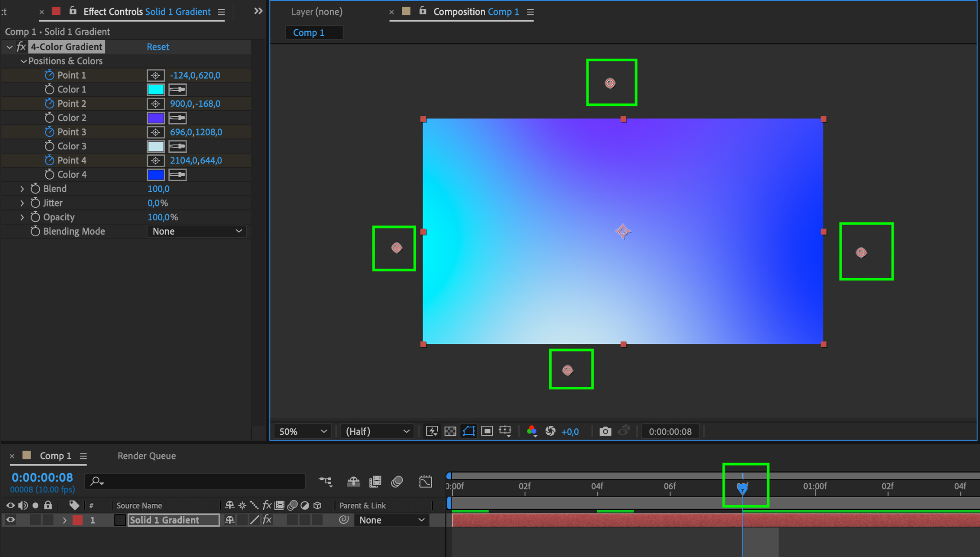Switch to the Render Queue tab

[146, 455]
